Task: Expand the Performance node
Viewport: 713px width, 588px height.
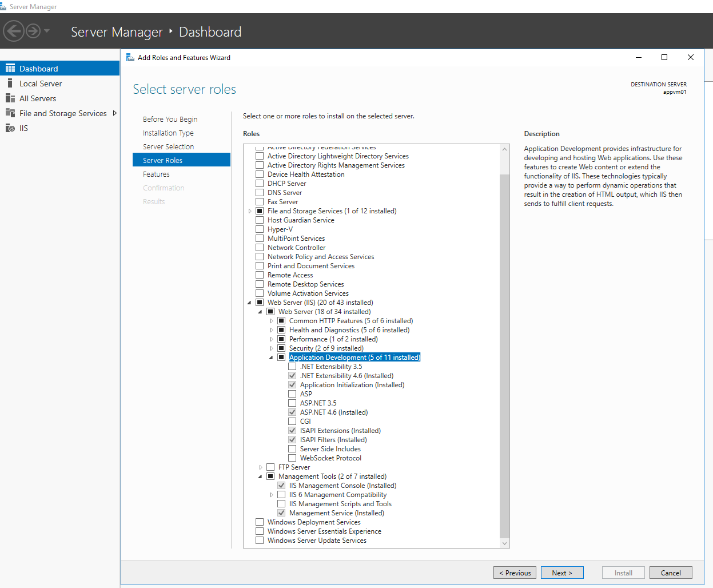Action: 272,339
